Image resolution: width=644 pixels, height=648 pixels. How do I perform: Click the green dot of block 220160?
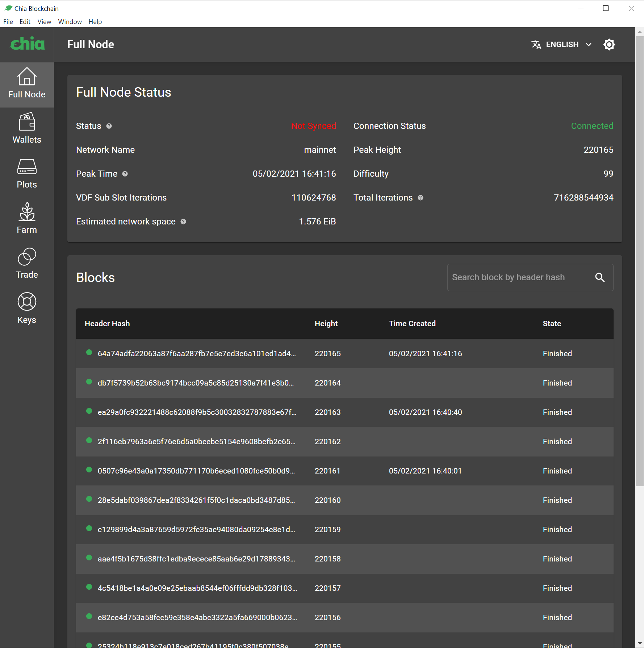(x=89, y=499)
